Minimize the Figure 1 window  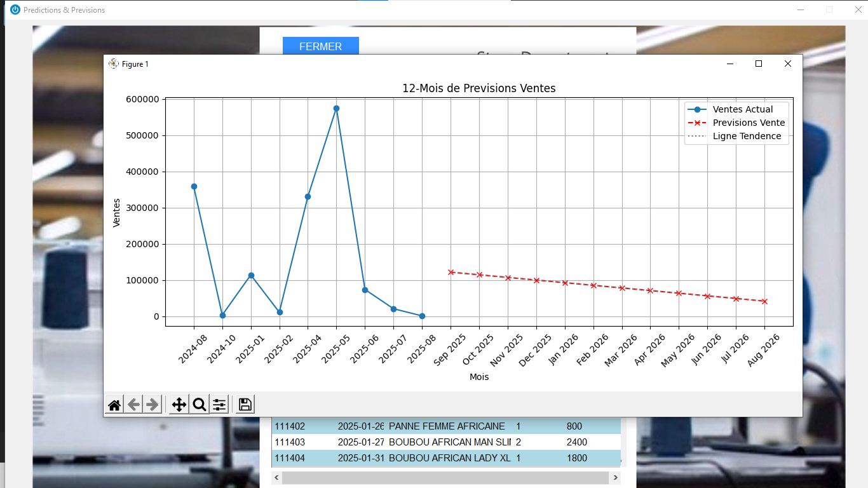tap(730, 64)
